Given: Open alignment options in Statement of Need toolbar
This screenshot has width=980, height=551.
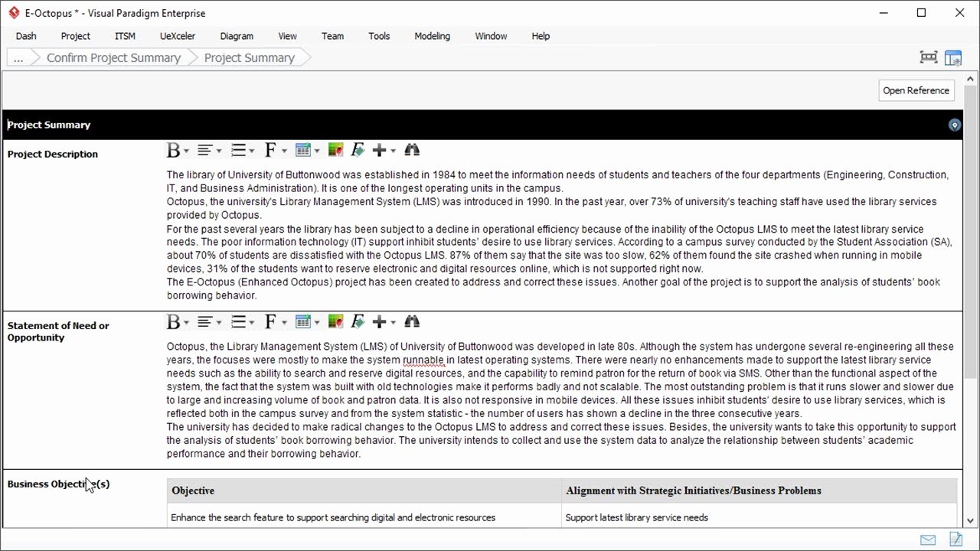Looking at the screenshot, I should tap(209, 321).
